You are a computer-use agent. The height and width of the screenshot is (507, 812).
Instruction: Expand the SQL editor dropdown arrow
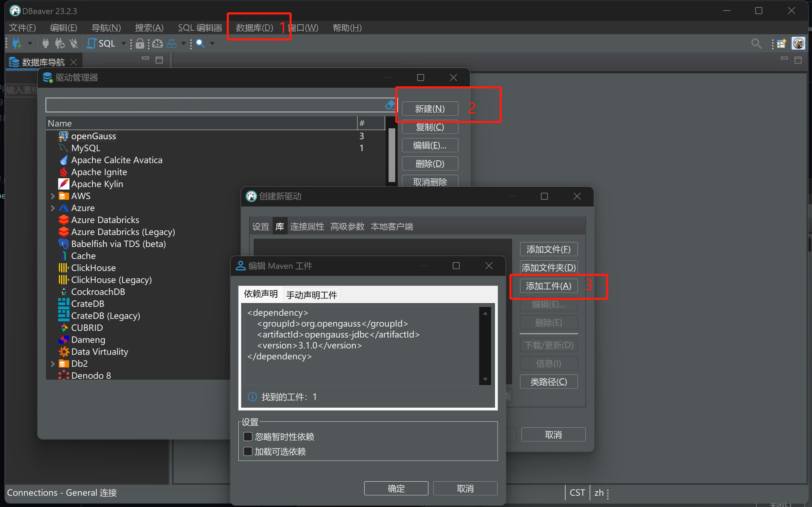(124, 43)
